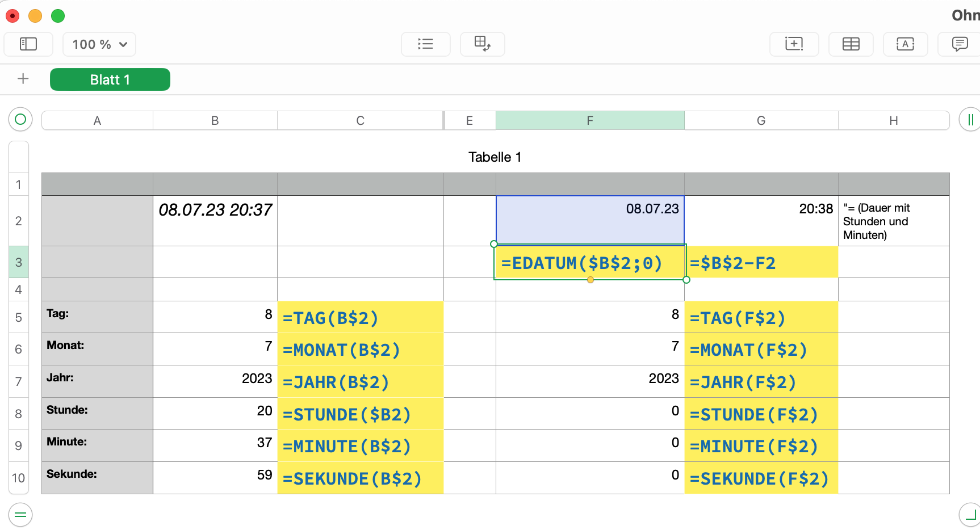Click cell with =EDATUM($B$2;0) formula
Image resolution: width=980 pixels, height=530 pixels.
tap(590, 263)
